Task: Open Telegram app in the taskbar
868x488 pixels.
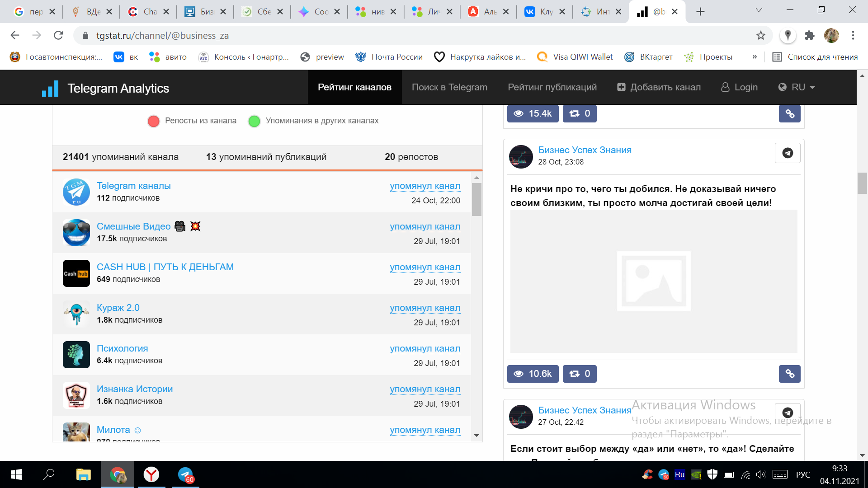Action: point(185,474)
